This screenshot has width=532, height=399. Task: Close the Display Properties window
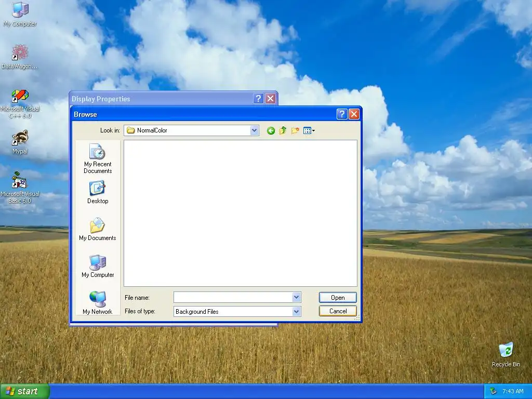click(270, 98)
